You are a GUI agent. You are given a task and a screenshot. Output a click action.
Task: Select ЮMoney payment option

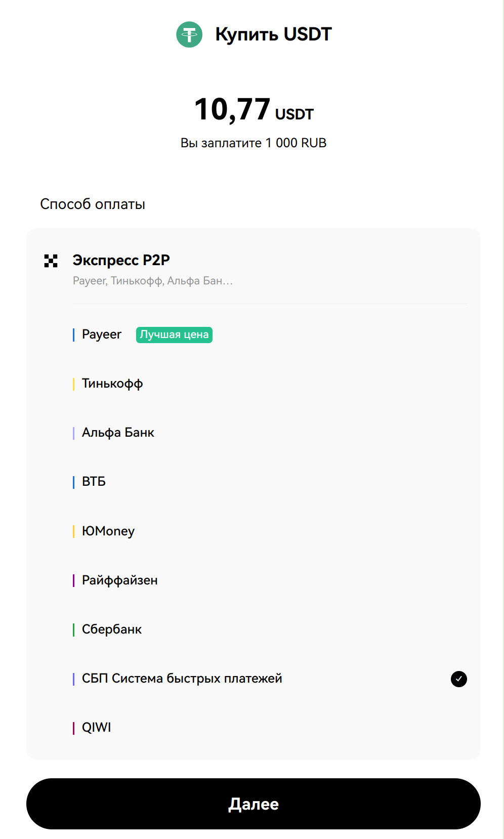click(108, 531)
